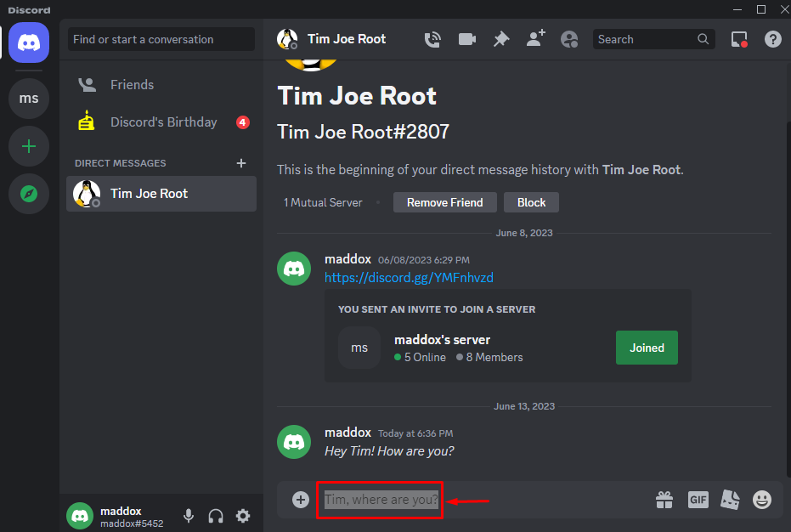Add a server with the plus icon
The height and width of the screenshot is (532, 791).
point(29,146)
